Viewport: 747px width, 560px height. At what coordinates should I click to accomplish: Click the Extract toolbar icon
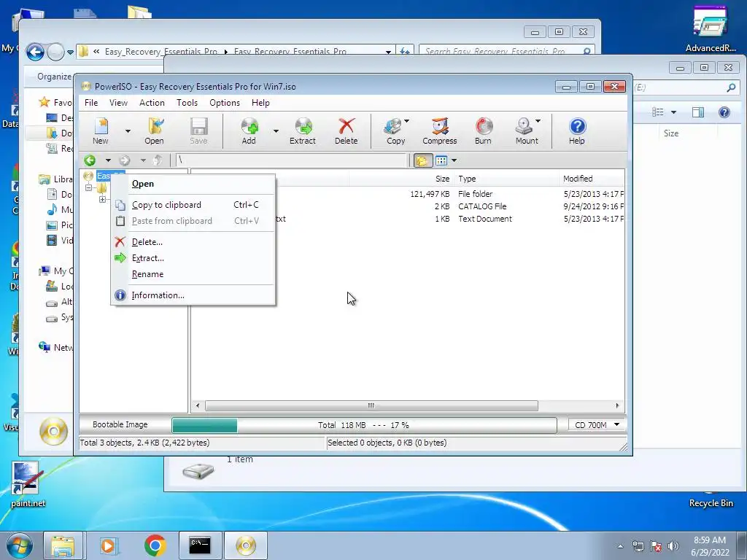pos(303,131)
